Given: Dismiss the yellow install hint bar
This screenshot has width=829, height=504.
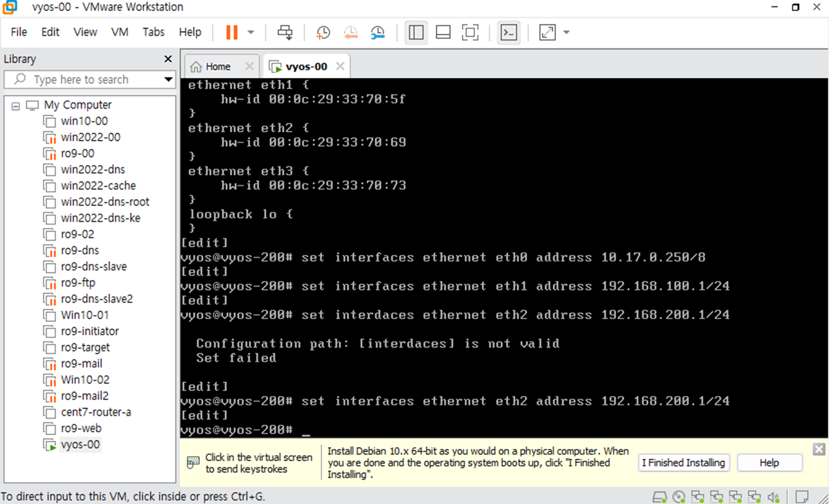Looking at the screenshot, I should click(x=819, y=449).
